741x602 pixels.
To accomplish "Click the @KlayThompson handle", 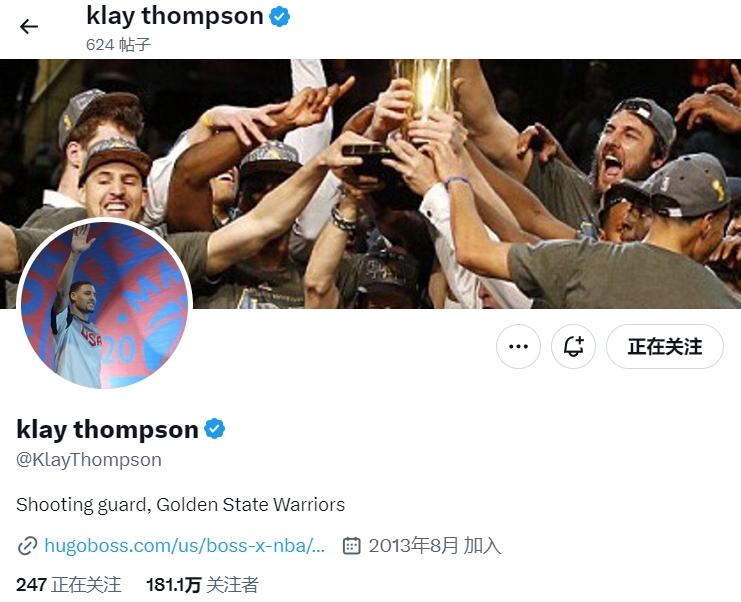I will click(89, 460).
